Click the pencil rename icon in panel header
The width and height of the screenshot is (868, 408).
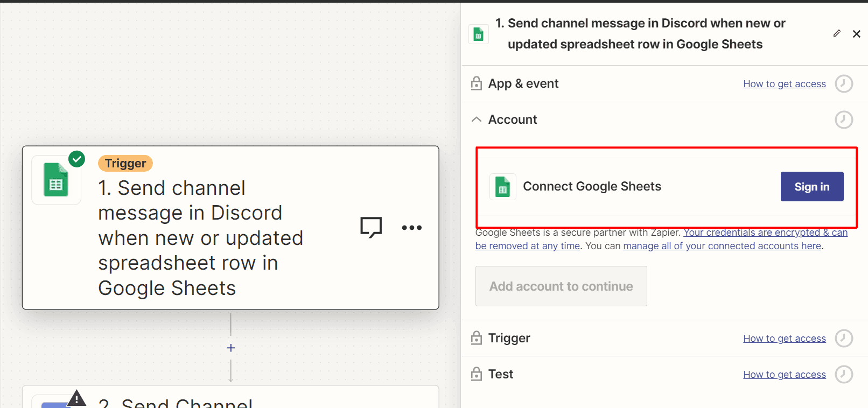point(837,33)
